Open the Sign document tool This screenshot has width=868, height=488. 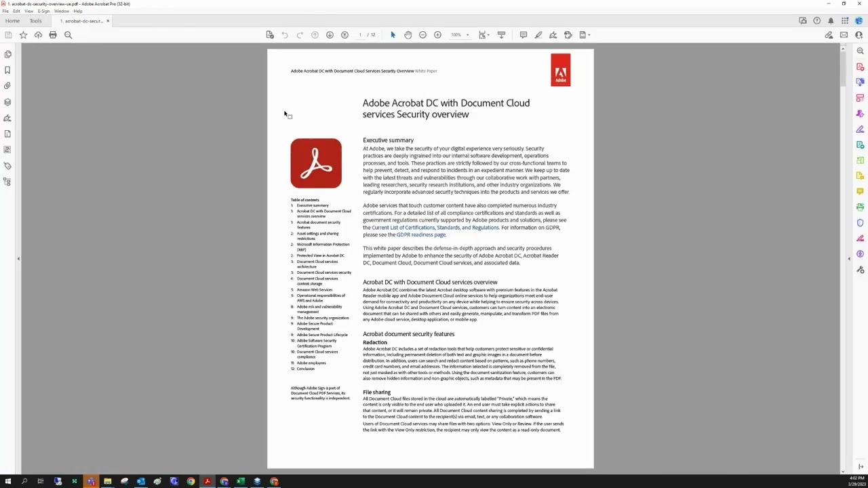(x=553, y=35)
